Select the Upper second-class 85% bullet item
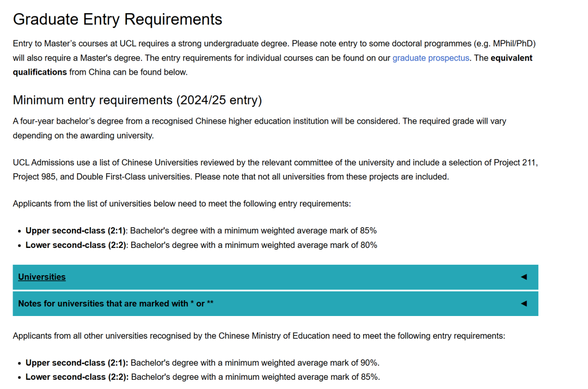Image resolution: width=588 pixels, height=389 pixels. [x=201, y=230]
